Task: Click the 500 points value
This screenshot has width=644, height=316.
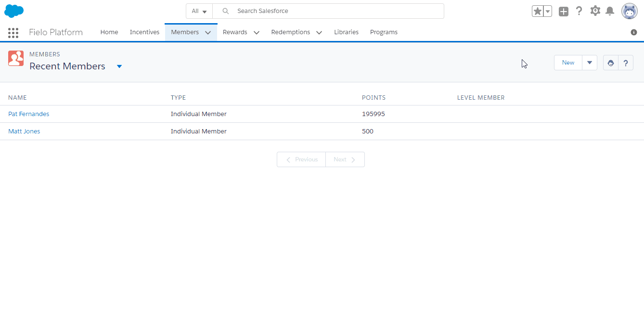Action: [x=368, y=132]
